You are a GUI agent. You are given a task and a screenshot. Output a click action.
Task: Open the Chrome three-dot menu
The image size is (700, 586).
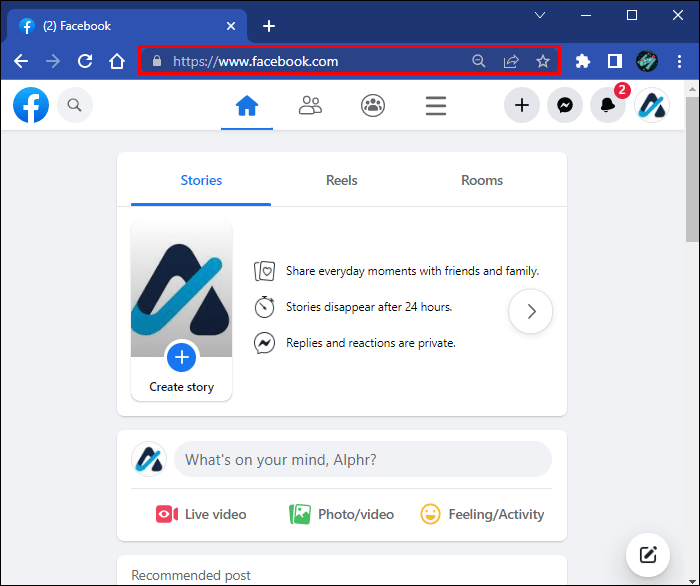[x=679, y=61]
